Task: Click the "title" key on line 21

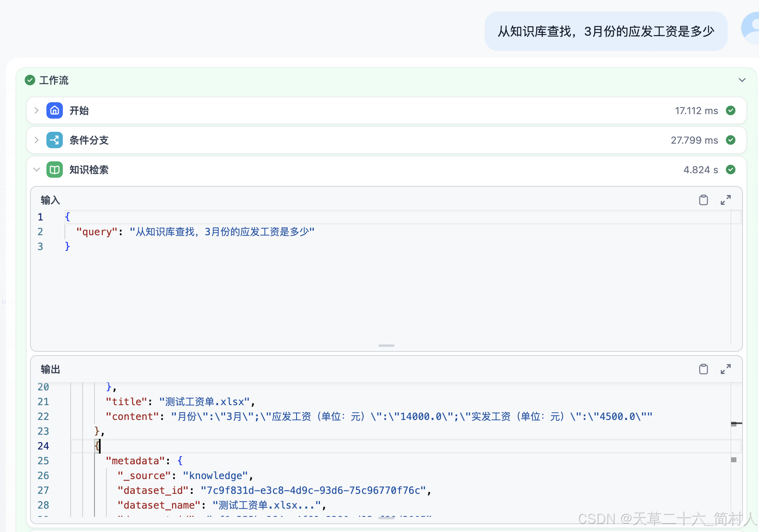Action: click(x=126, y=401)
